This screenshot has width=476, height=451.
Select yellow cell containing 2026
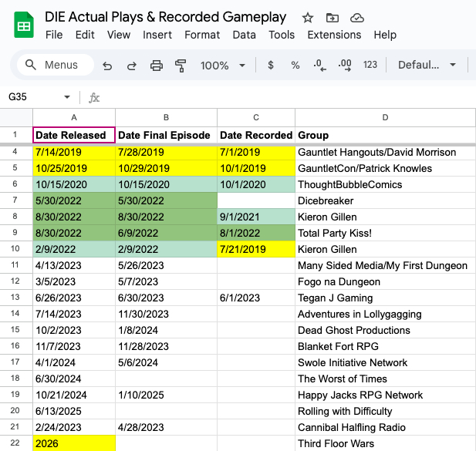coord(74,443)
